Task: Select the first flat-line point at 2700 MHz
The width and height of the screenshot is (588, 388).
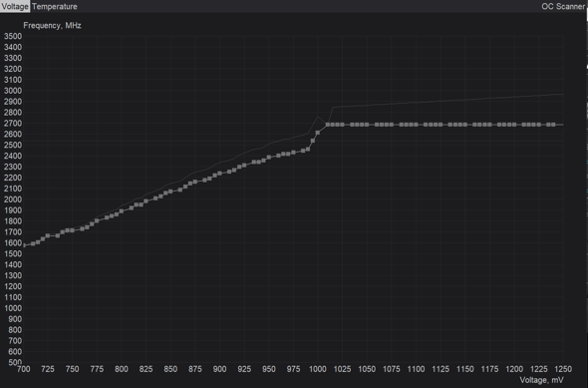Action: (x=327, y=125)
